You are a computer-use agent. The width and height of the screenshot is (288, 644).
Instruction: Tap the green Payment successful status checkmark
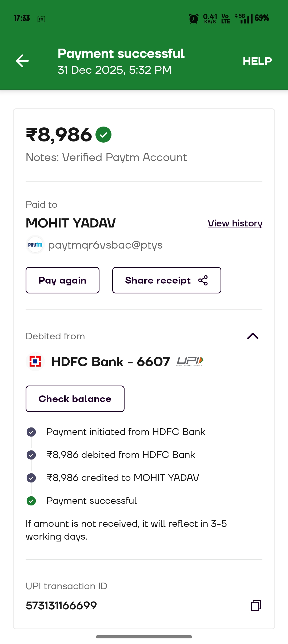coord(31,501)
